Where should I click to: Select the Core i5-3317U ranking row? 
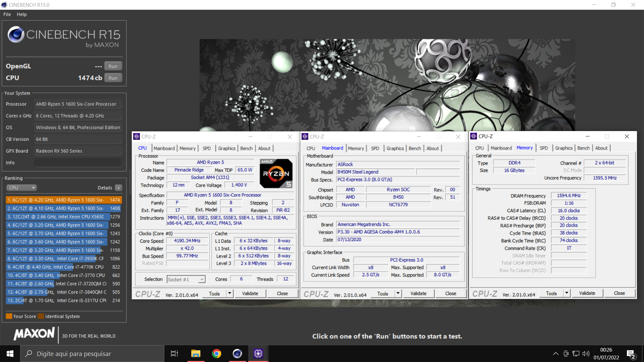(64, 300)
